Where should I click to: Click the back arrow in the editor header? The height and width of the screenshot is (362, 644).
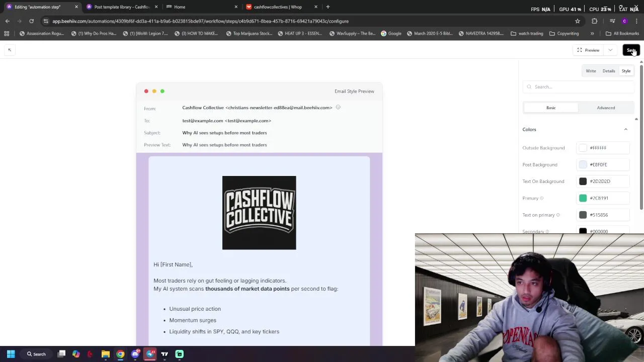[10, 50]
